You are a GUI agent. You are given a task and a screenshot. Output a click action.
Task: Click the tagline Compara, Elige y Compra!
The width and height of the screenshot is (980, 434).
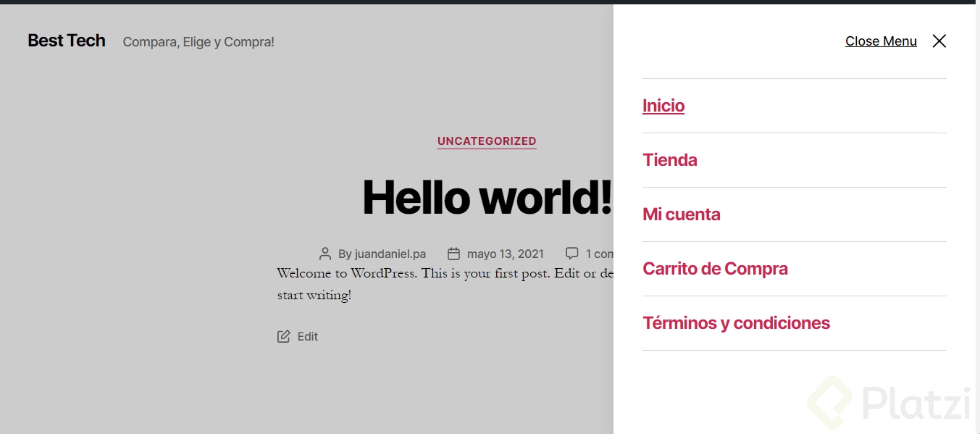click(198, 42)
